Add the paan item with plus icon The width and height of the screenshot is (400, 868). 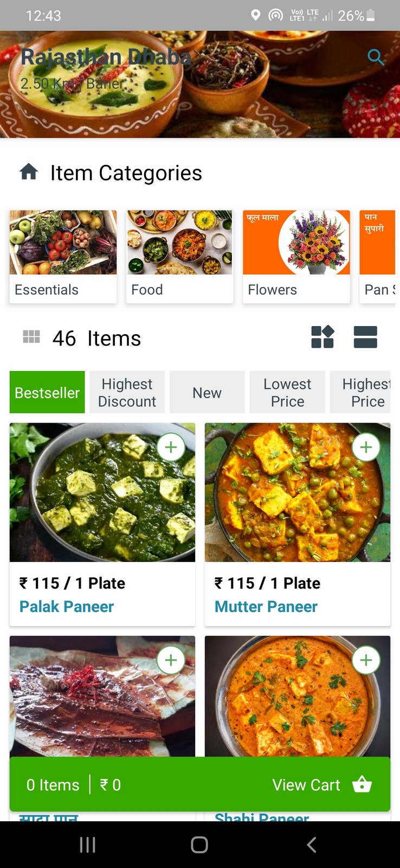[171, 660]
